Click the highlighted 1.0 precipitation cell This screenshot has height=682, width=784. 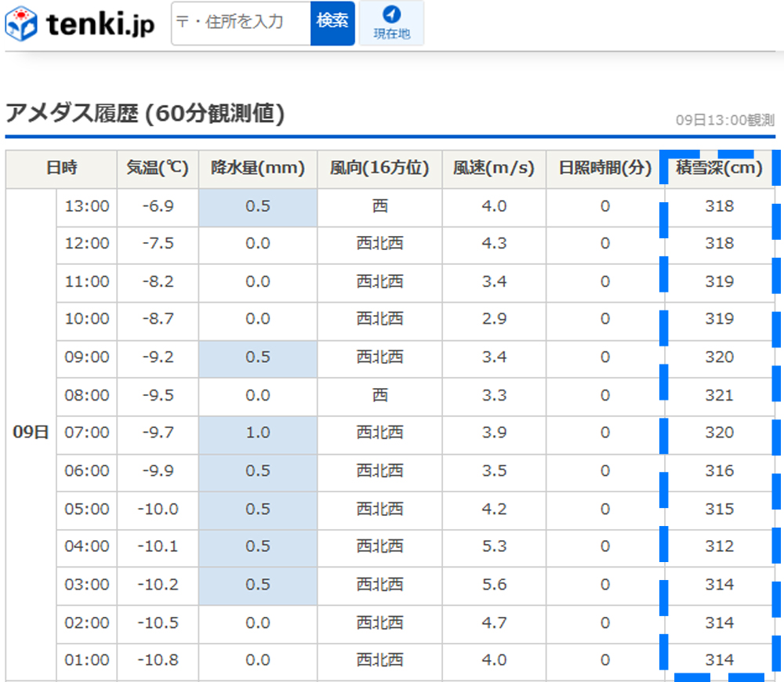click(258, 434)
